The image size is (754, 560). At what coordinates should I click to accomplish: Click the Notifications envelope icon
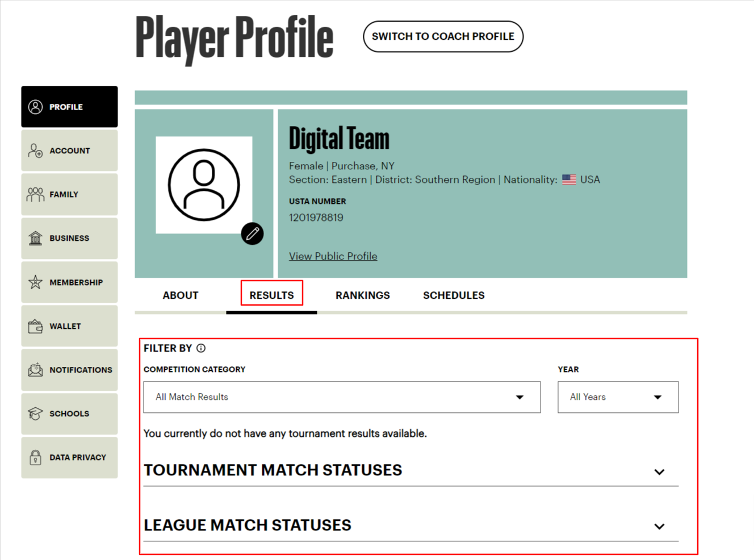(x=35, y=370)
